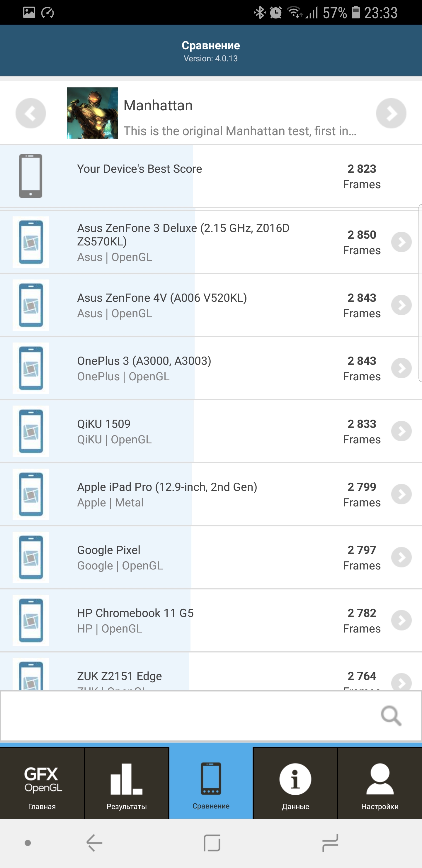Screen dimensions: 422x868
Task: Open the Manhattan test thumbnail
Action: (x=92, y=113)
